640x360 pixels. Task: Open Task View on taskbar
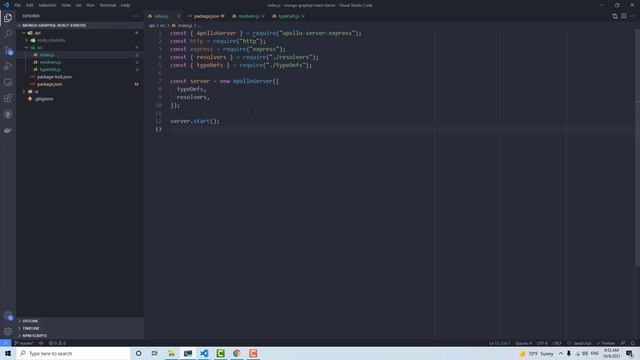coord(155,353)
